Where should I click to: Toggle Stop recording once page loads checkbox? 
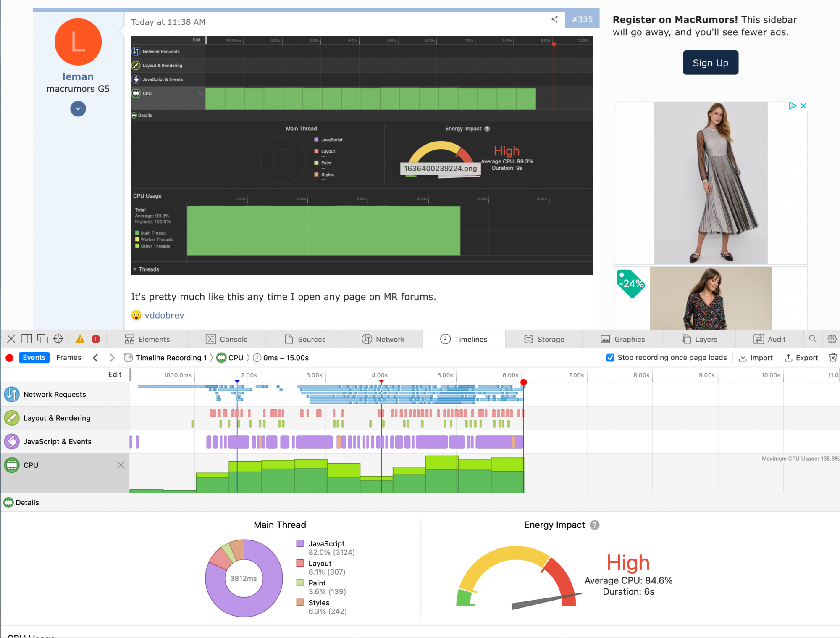coord(610,357)
